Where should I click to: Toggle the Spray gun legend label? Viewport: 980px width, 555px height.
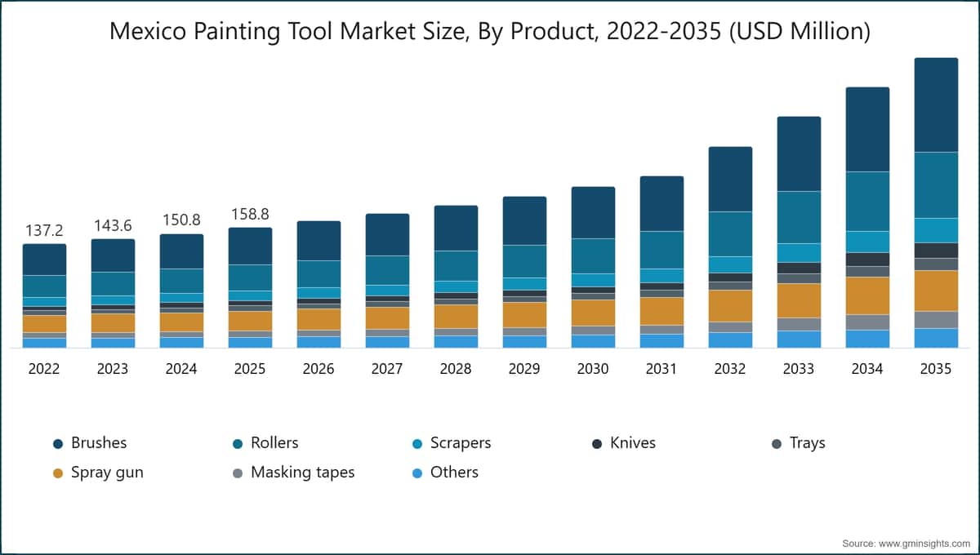click(x=107, y=473)
